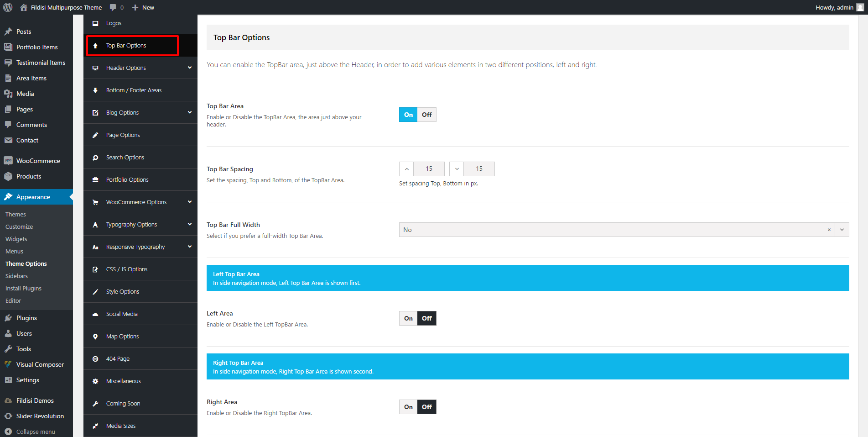Switch Left Area to On
This screenshot has height=437, width=868.
coord(408,318)
